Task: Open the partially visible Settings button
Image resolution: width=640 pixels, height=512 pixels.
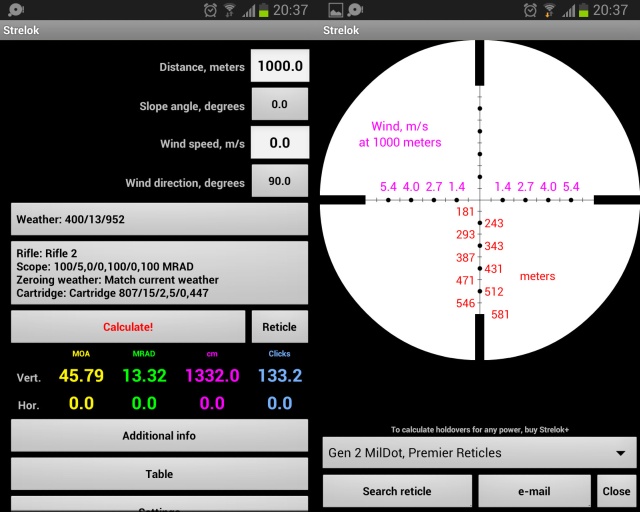Action: [159, 504]
